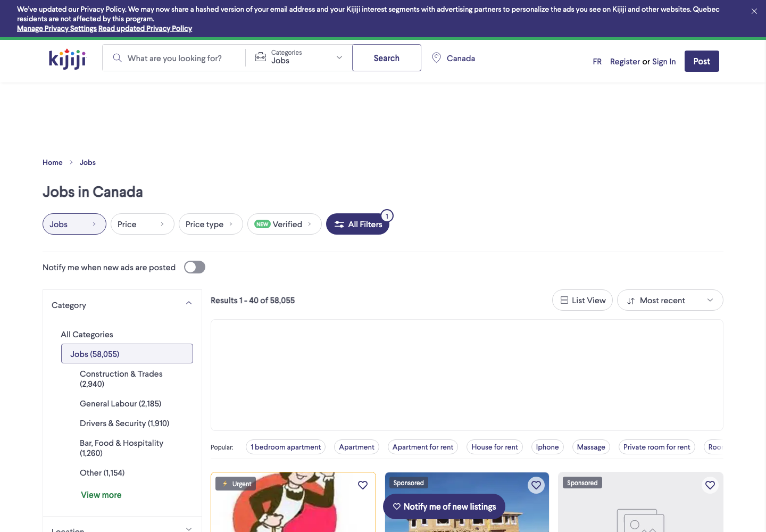
Task: Click the search magnifier icon
Action: pos(118,58)
